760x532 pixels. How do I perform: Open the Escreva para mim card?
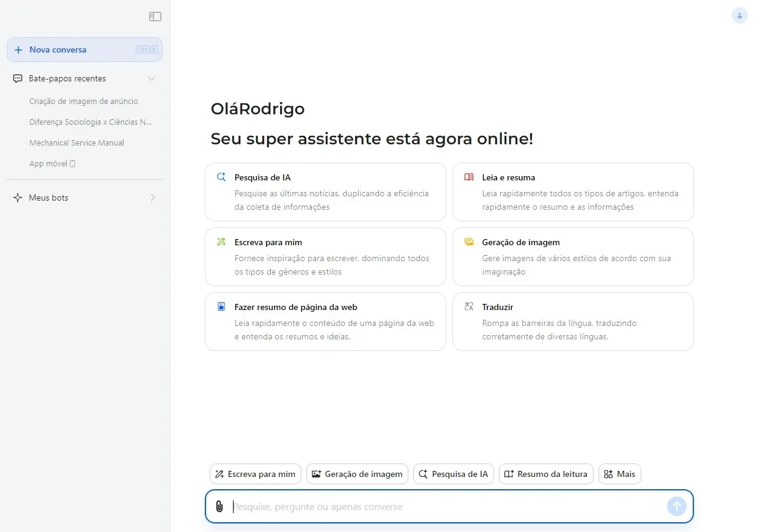coord(325,257)
